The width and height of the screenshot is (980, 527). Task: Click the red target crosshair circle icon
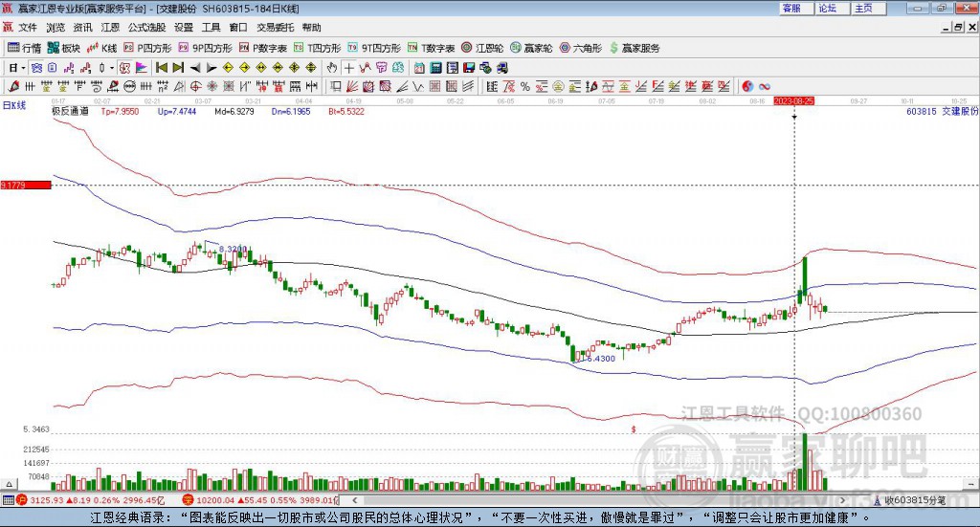pos(195,86)
